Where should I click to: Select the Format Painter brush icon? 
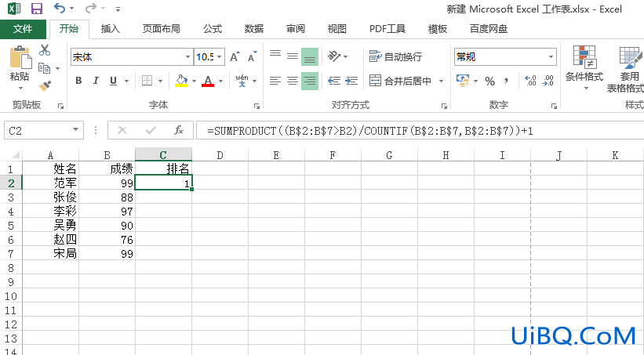tap(45, 85)
